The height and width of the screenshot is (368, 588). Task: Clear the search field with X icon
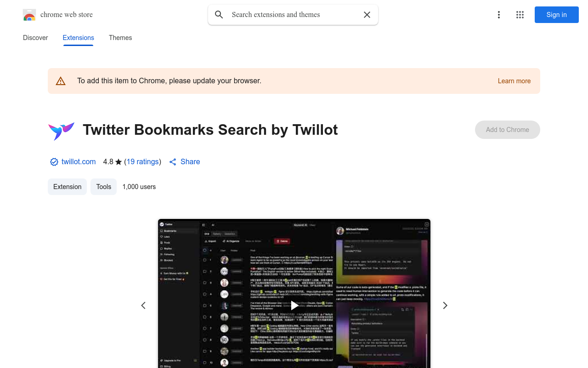click(x=367, y=15)
